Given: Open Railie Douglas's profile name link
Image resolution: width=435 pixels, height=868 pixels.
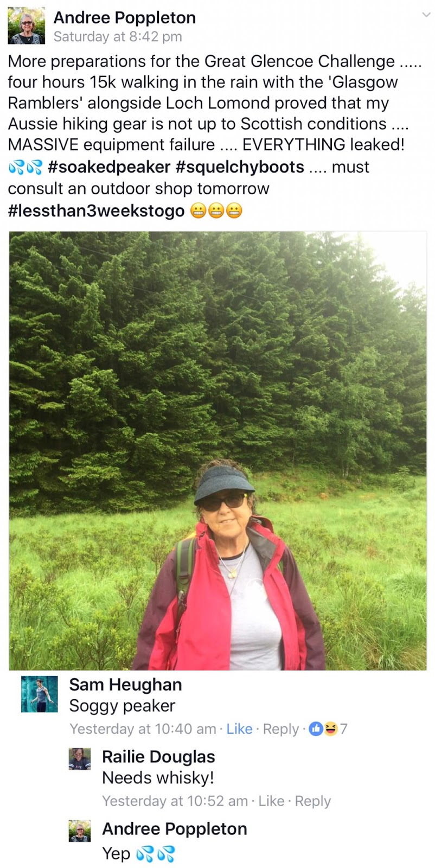Looking at the screenshot, I should point(158,757).
